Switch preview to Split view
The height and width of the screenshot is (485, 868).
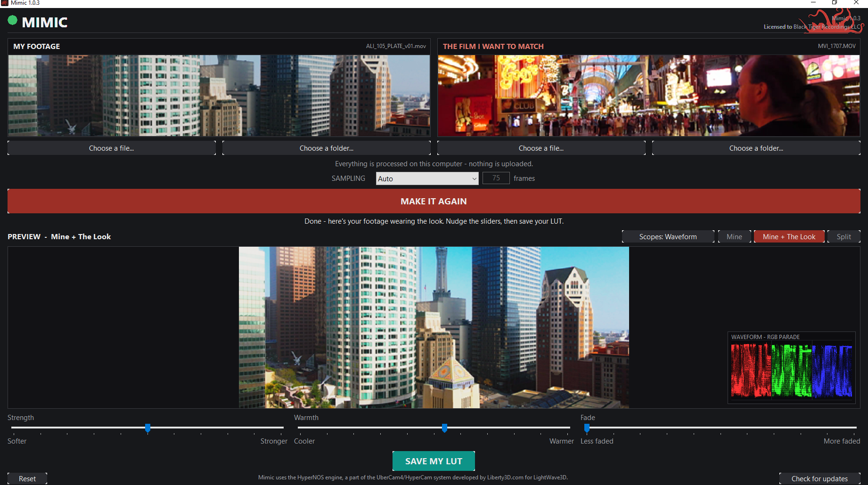pyautogui.click(x=844, y=236)
